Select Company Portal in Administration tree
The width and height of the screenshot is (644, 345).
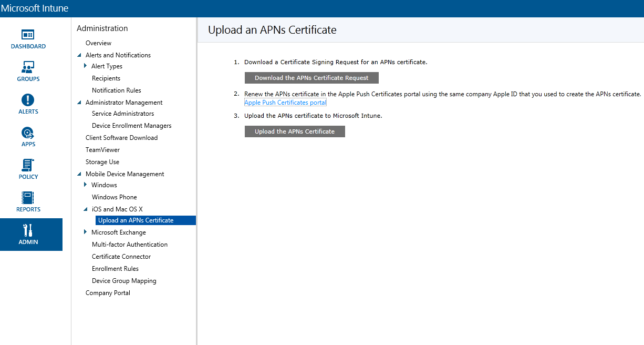point(108,293)
